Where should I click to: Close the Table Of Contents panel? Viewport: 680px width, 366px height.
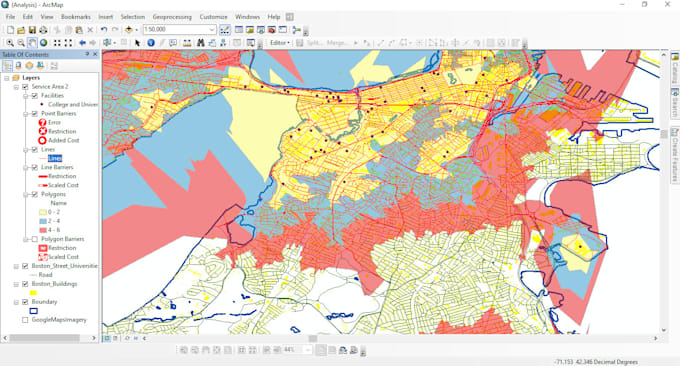pyautogui.click(x=95, y=54)
